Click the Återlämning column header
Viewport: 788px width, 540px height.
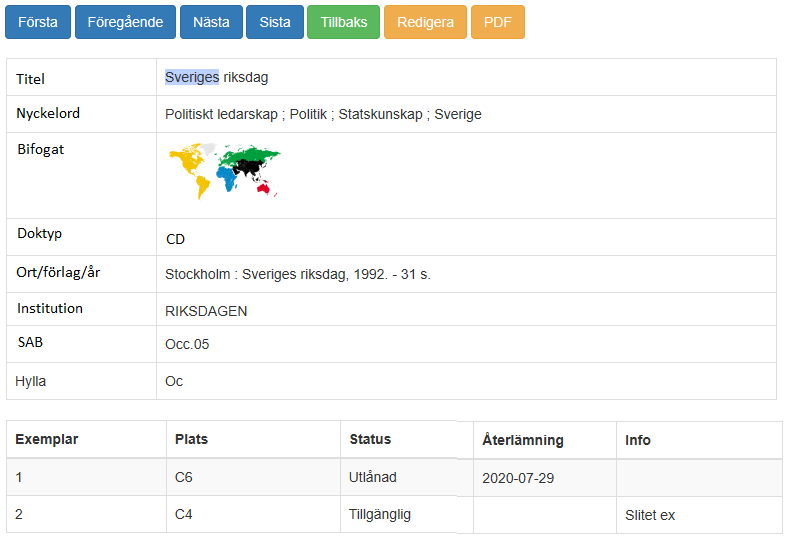point(523,440)
